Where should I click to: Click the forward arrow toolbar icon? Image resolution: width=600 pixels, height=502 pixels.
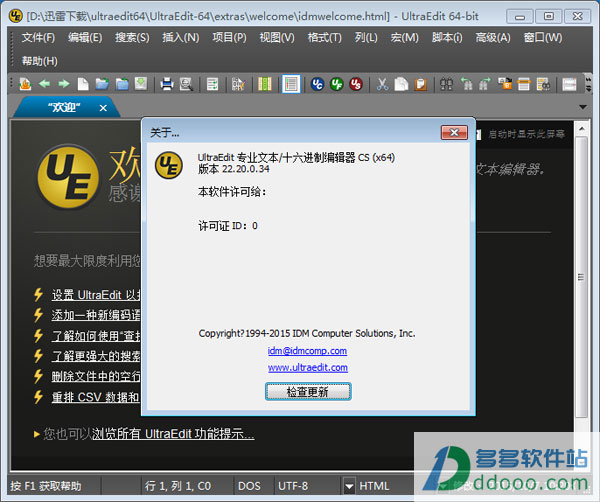tap(64, 84)
